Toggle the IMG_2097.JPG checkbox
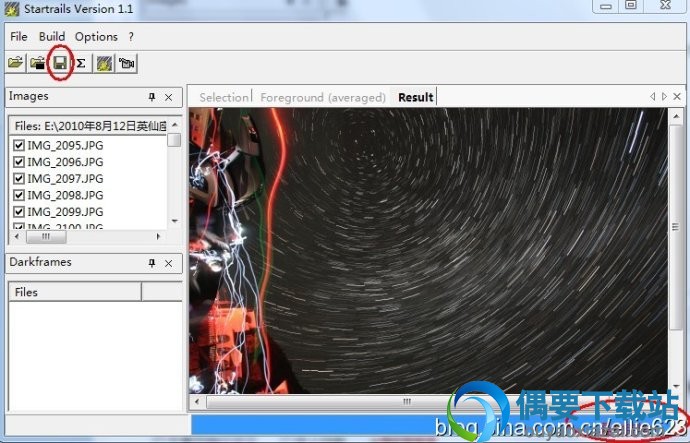The width and height of the screenshot is (690, 443). click(x=18, y=179)
